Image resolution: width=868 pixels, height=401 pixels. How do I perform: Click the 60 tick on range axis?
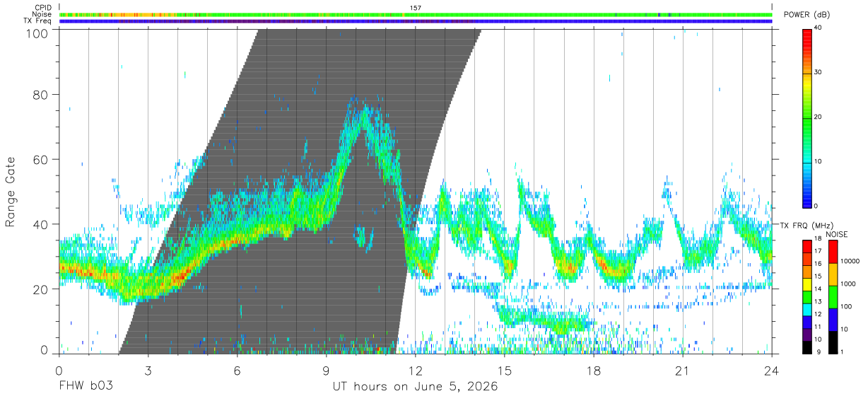pyautogui.click(x=40, y=159)
